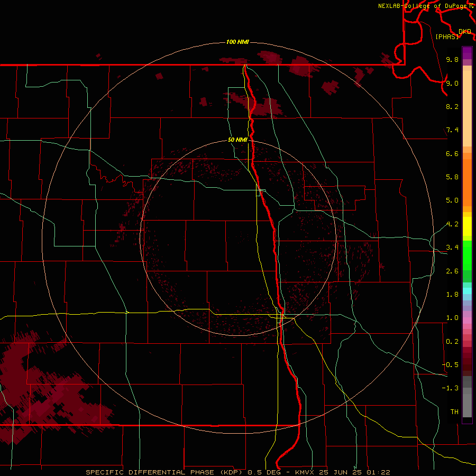This screenshot has width=476, height=476.
Task: Click the 7.4 legend value
Action: [452, 130]
